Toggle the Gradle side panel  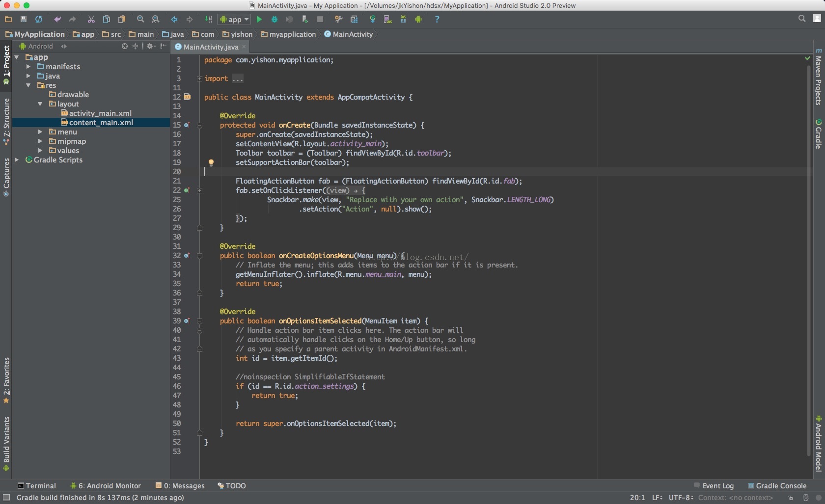pos(819,133)
